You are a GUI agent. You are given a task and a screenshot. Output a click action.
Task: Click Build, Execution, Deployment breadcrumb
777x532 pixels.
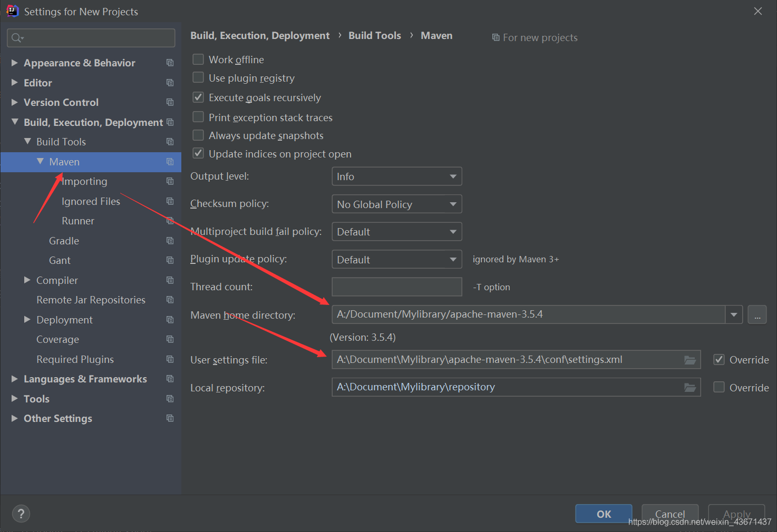[x=260, y=35]
